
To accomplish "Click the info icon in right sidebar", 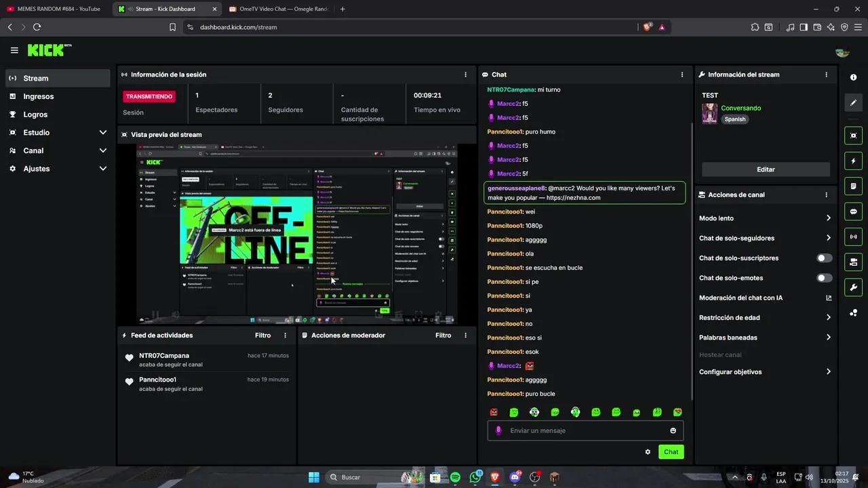I will [853, 77].
